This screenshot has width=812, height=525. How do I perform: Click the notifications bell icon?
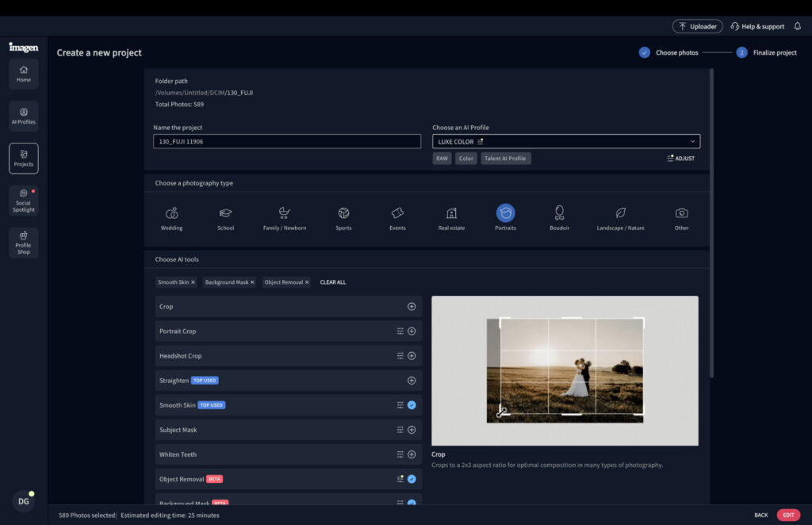point(797,25)
